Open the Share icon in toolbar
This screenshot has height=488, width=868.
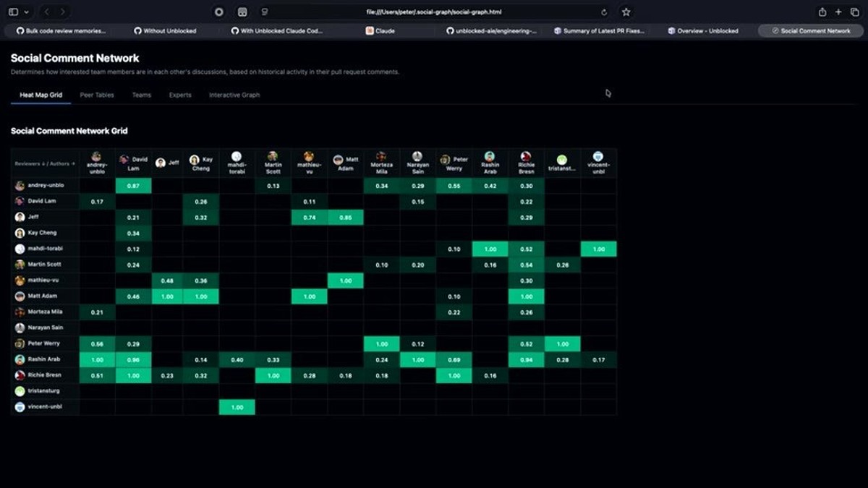click(822, 12)
